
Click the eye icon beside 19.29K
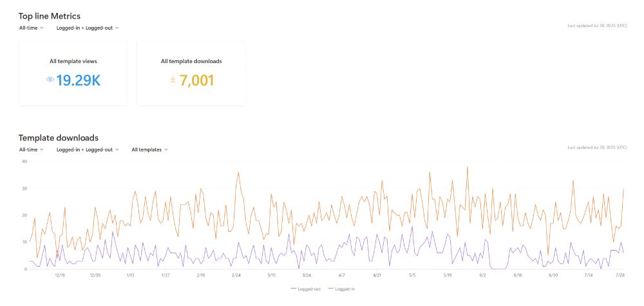click(x=50, y=80)
